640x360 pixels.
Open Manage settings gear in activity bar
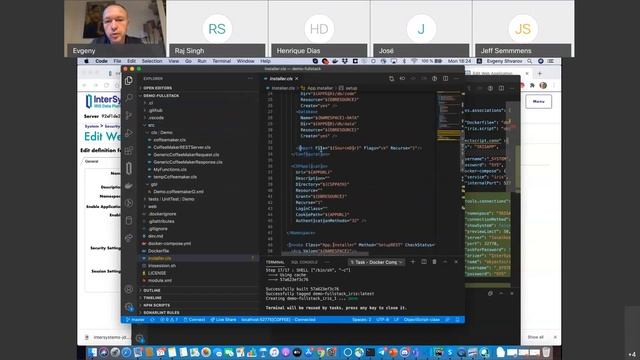tap(129, 307)
